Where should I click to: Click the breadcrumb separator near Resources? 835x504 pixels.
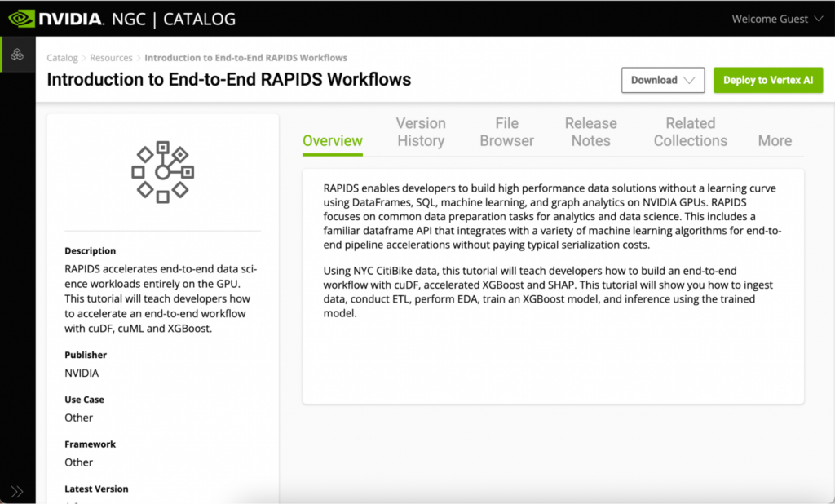click(137, 58)
